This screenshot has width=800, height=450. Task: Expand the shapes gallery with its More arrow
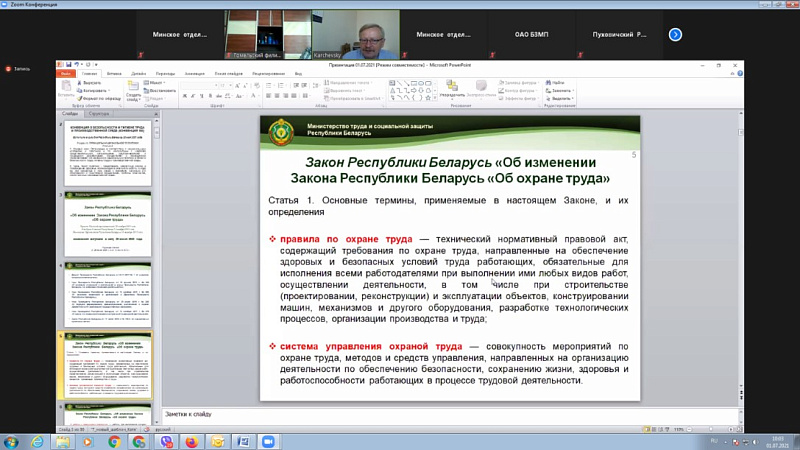[x=435, y=98]
